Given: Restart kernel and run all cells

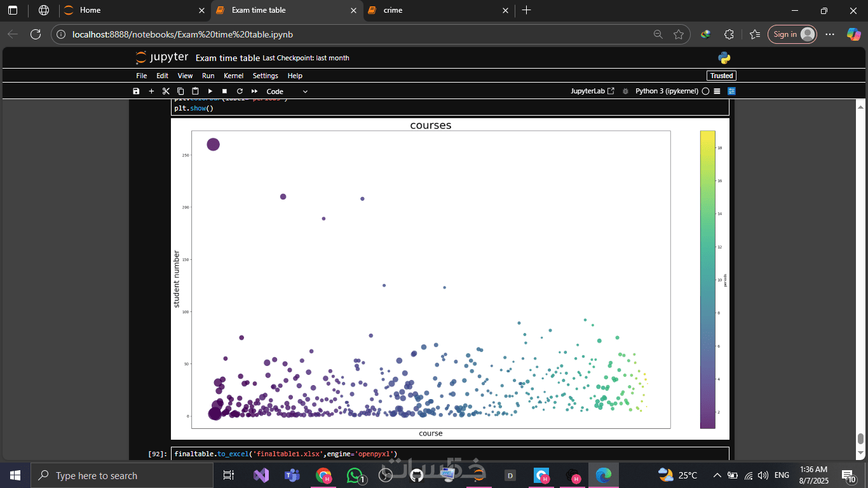Looking at the screenshot, I should [x=254, y=91].
